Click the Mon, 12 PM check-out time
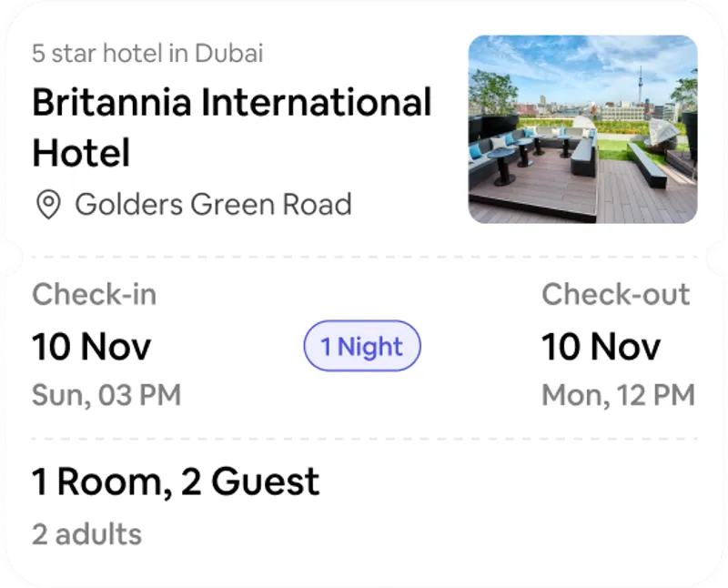Image resolution: width=728 pixels, height=588 pixels. 619,395
